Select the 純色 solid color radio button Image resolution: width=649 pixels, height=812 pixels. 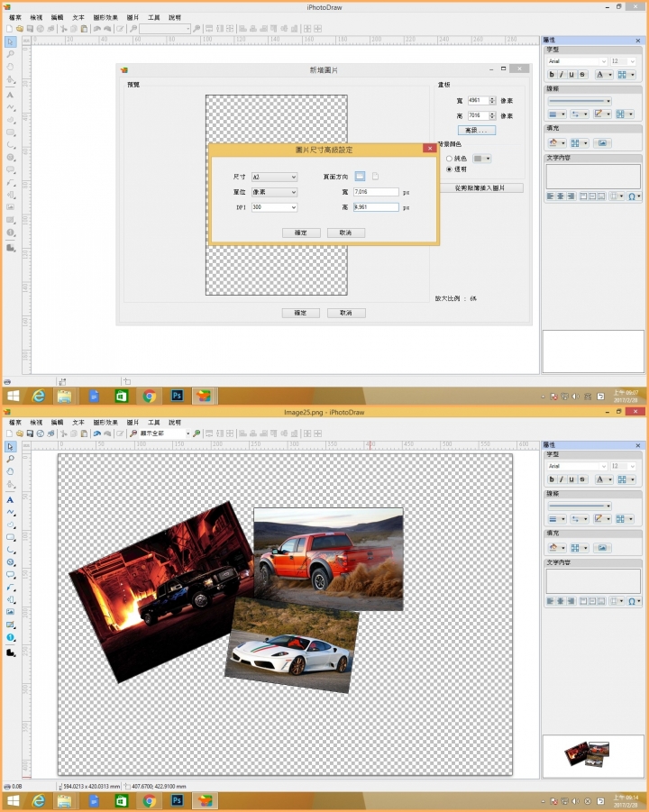click(x=449, y=159)
